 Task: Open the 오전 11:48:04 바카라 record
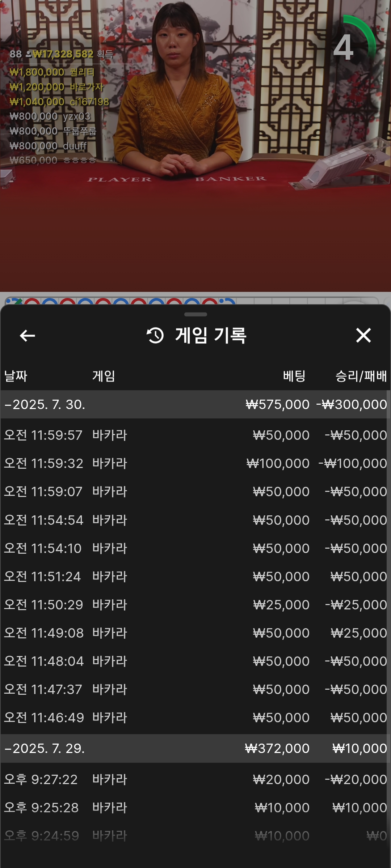(x=195, y=661)
